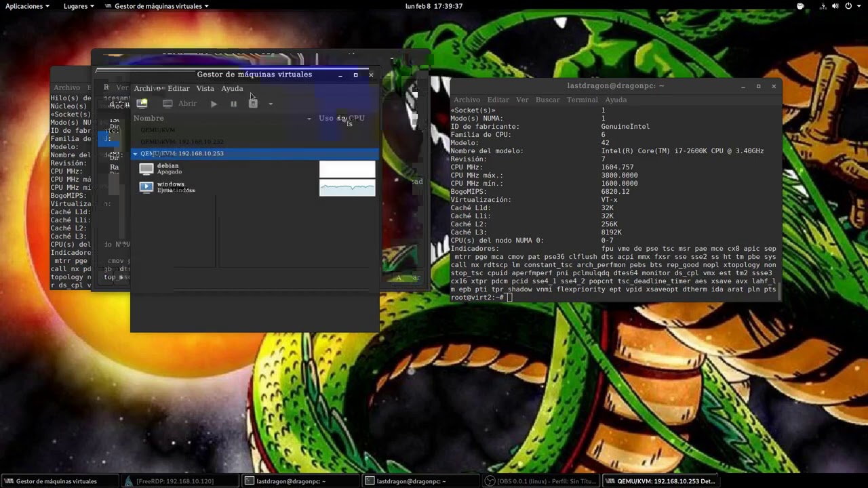Switch to QEMU/KVM 192.168.10.253 Det taskbar item
Screen dimensions: 868x488
660,481
